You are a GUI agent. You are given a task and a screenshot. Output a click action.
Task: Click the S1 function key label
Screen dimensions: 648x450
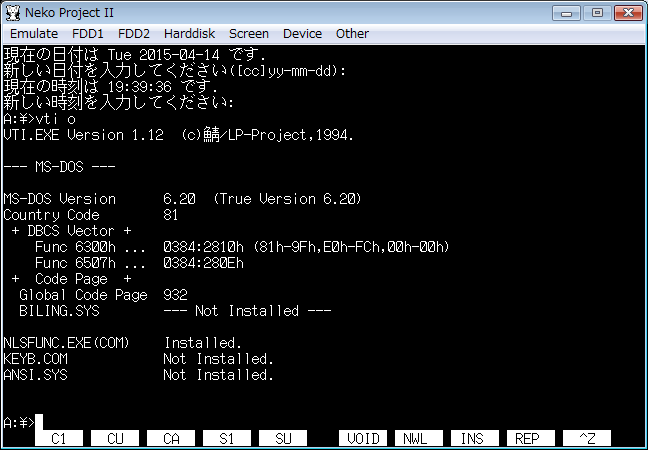(x=227, y=438)
